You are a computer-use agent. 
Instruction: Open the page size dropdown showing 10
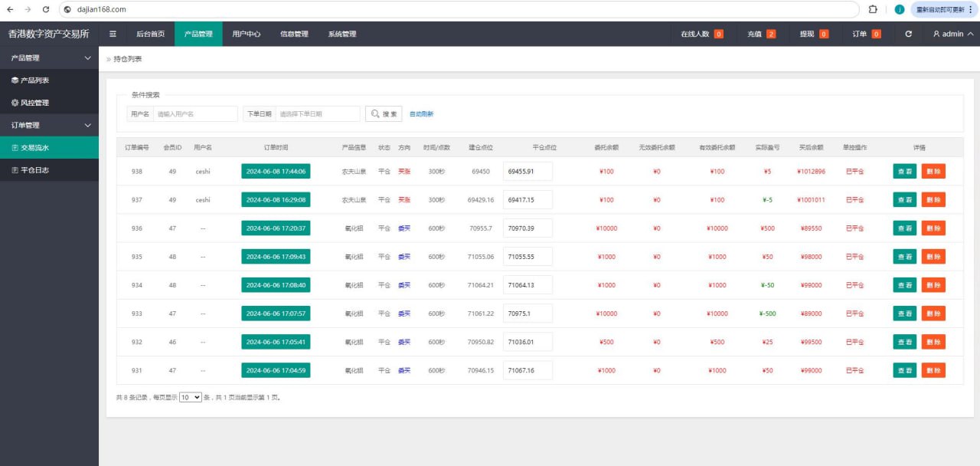point(190,397)
